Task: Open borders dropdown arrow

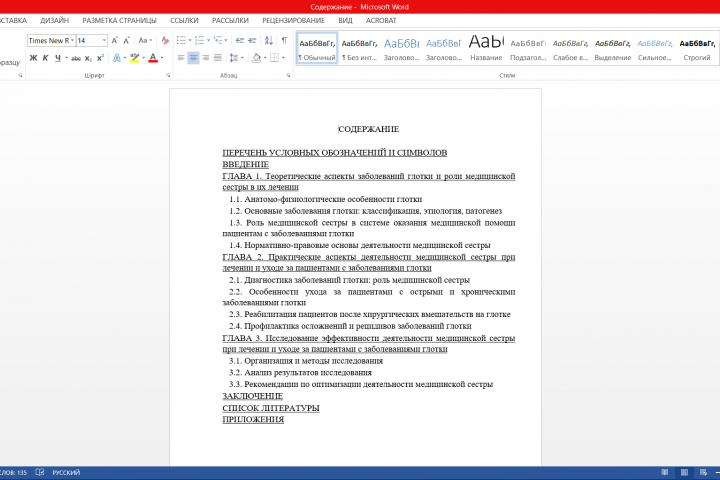Action: (x=283, y=58)
